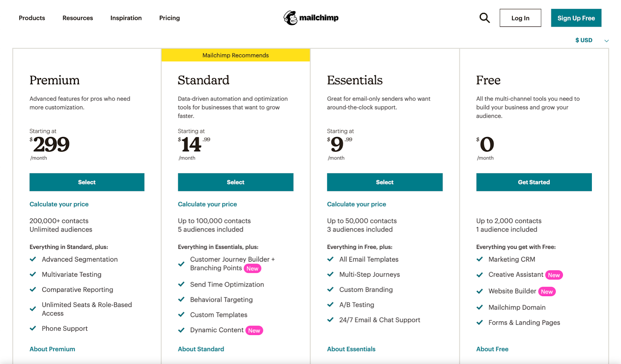Click Get Started on the Free plan

point(534,182)
